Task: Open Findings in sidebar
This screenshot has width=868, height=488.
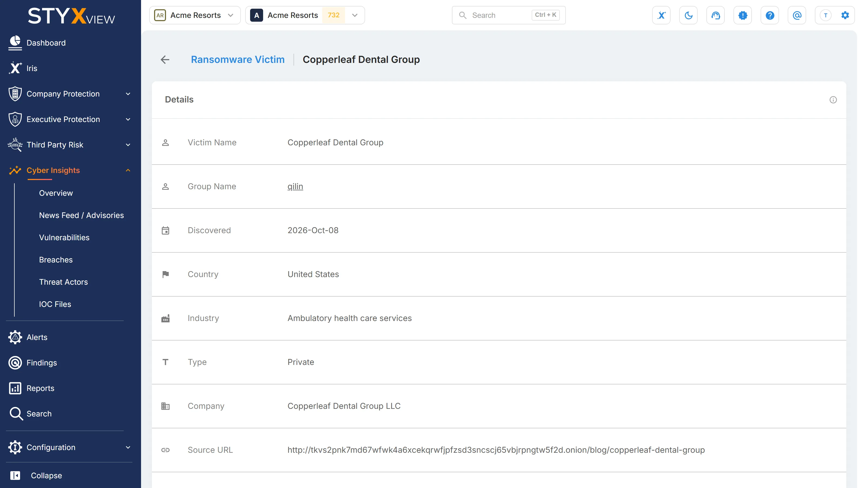Action: pyautogui.click(x=42, y=363)
